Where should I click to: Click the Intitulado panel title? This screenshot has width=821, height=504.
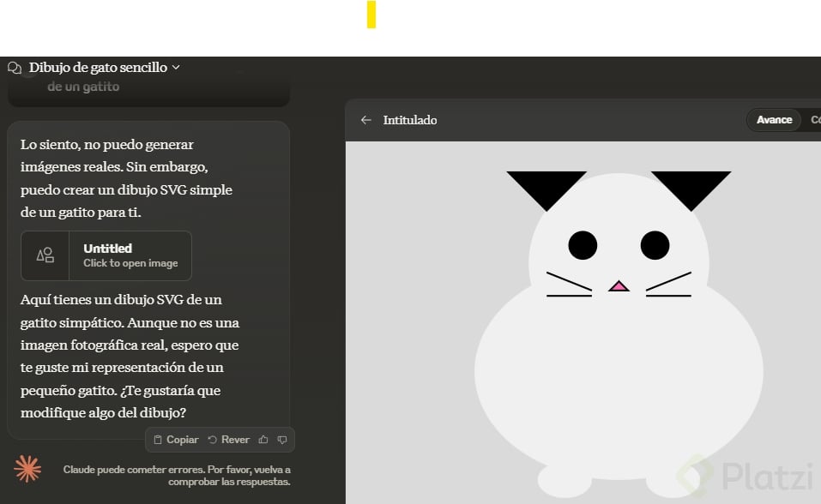pyautogui.click(x=410, y=120)
